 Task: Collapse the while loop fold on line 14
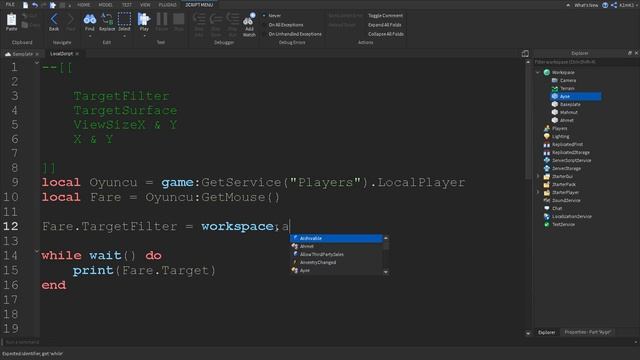point(37,251)
